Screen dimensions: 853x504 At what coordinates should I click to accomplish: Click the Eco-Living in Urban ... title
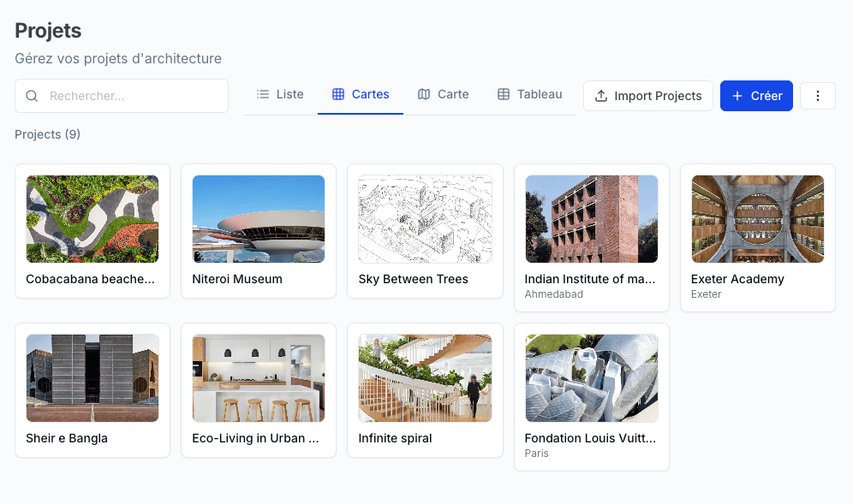point(256,439)
